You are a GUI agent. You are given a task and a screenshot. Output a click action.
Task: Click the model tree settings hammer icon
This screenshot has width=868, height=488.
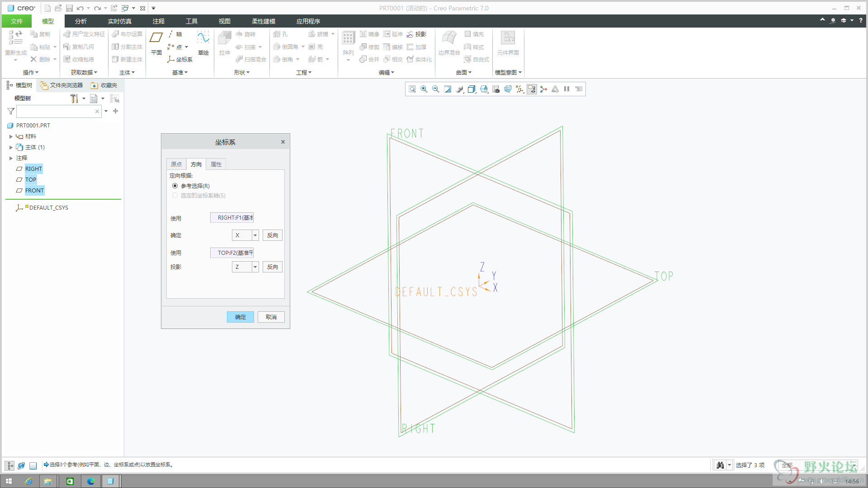[x=74, y=99]
